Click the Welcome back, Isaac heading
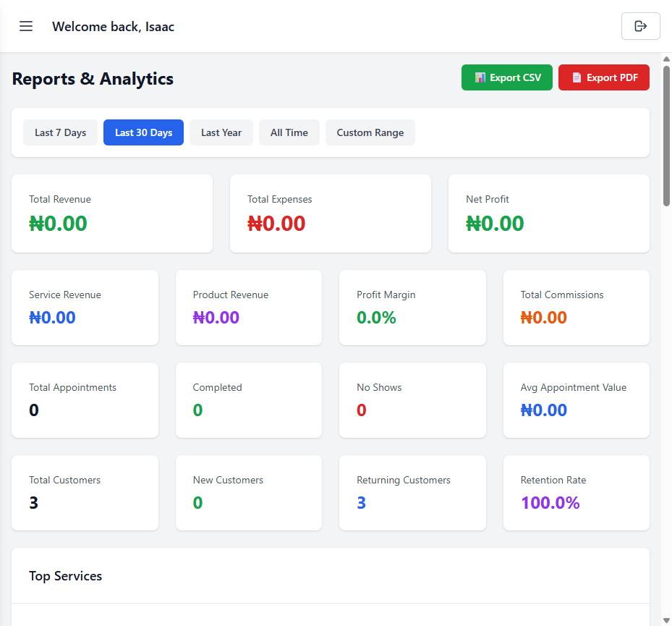This screenshot has width=672, height=626. (113, 26)
